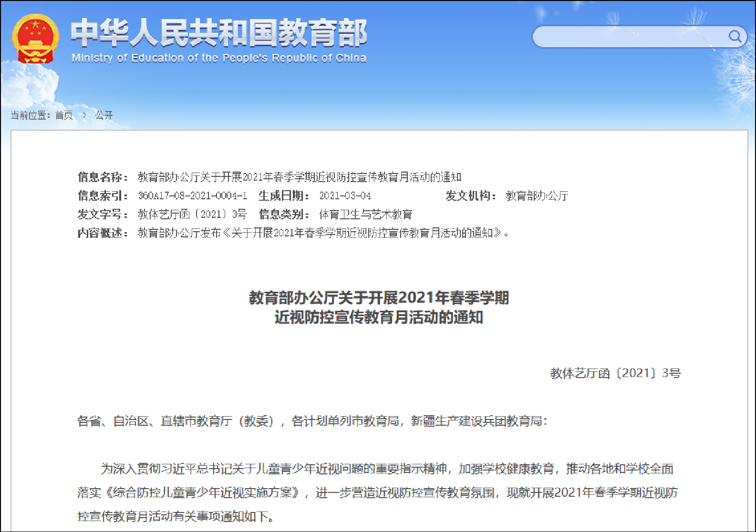Click the salutation line starting 各省、自治区
Image resolution: width=756 pixels, height=532 pixels.
pyautogui.click(x=312, y=421)
